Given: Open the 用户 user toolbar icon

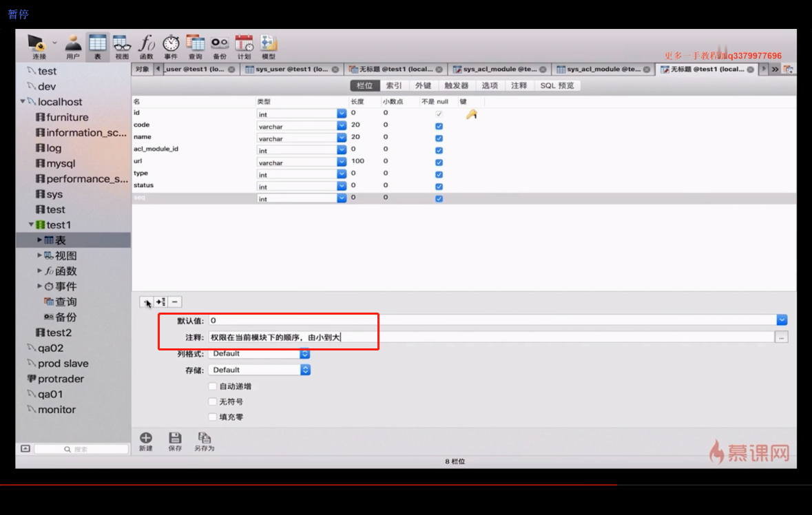Looking at the screenshot, I should (73, 47).
